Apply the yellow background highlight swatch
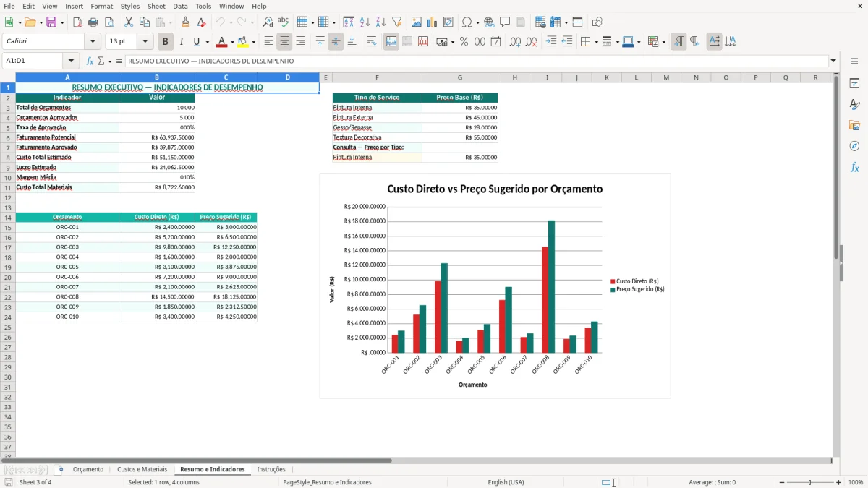Image resolution: width=868 pixels, height=488 pixels. (243, 42)
